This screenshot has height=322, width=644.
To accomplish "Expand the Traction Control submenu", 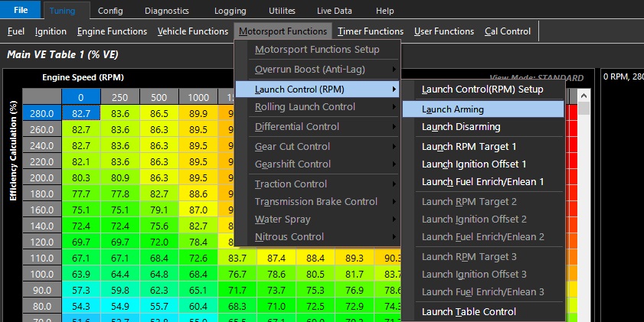I will point(291,184).
